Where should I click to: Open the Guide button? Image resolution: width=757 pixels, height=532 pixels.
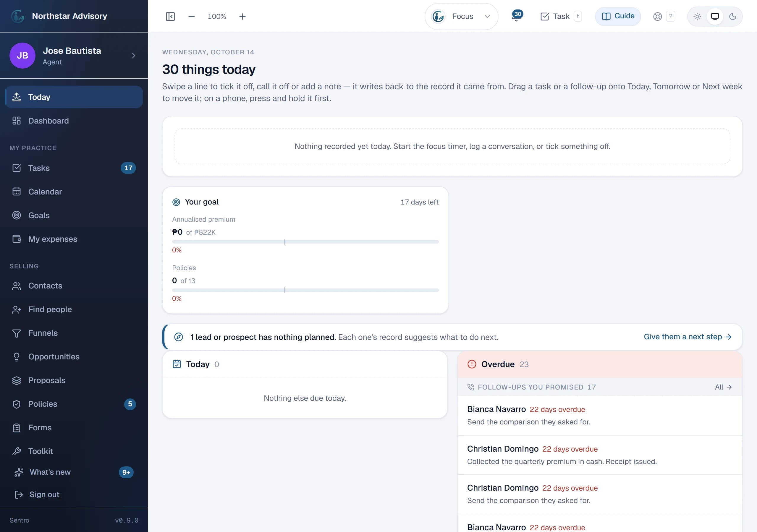[618, 16]
